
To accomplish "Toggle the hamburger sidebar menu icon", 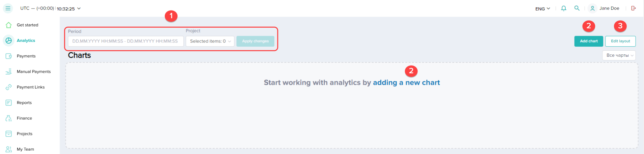I will (8, 8).
